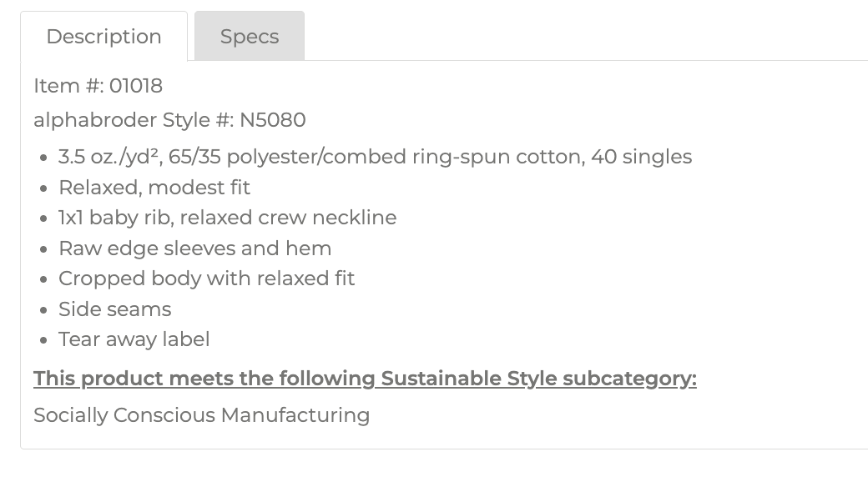The height and width of the screenshot is (492, 868).
Task: Click the style number N5080
Action: click(x=273, y=120)
